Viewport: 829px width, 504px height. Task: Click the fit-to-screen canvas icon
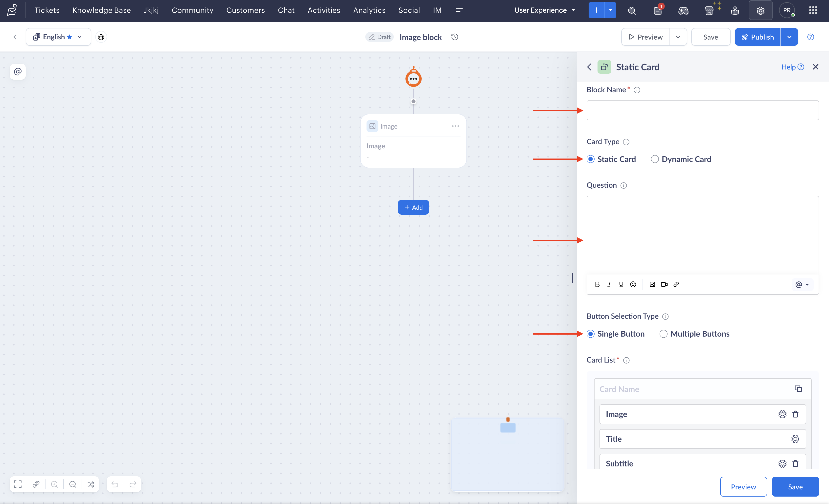[x=18, y=484]
